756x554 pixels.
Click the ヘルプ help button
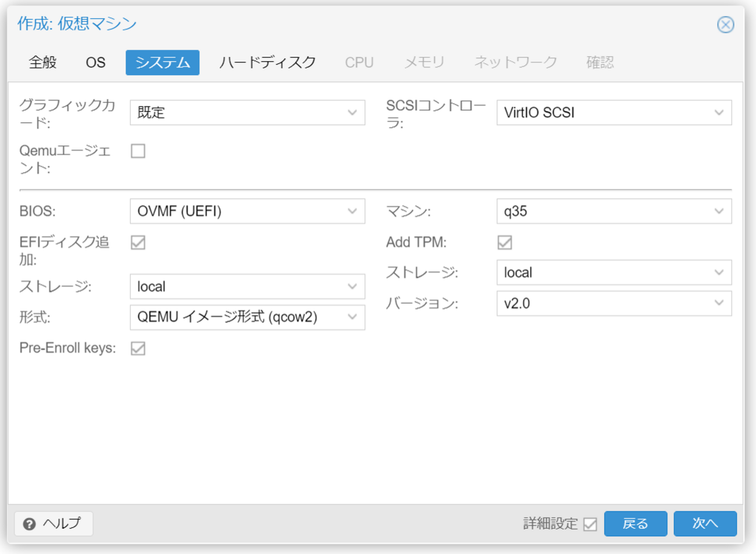[54, 523]
